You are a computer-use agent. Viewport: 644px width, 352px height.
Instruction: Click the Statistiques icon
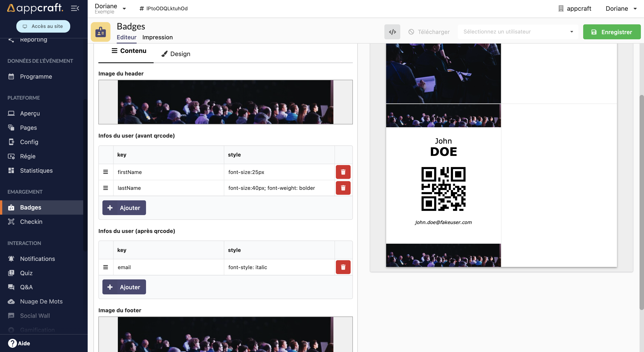[11, 170]
